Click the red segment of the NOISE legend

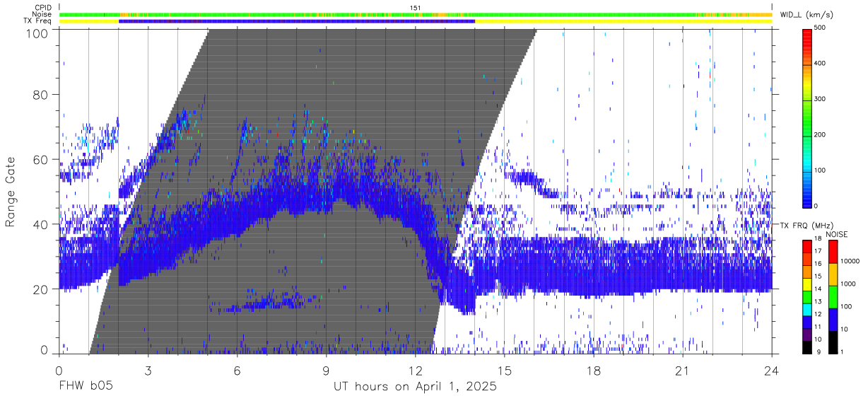(x=833, y=252)
